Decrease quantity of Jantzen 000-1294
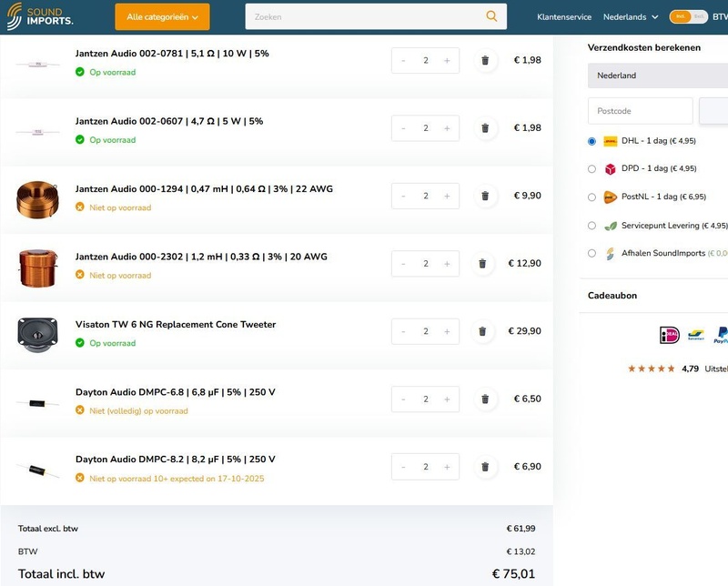The height and width of the screenshot is (586, 728). click(x=403, y=196)
